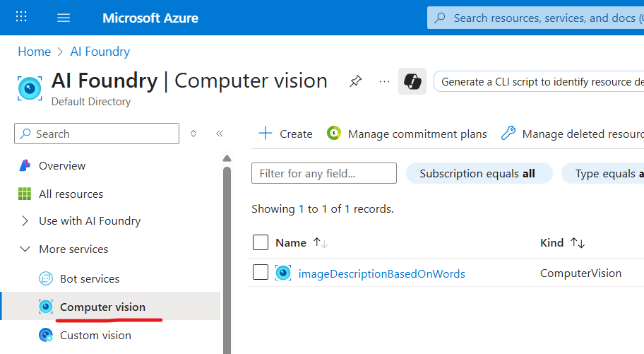This screenshot has width=644, height=354.
Task: Toggle the select-all header checkbox
Action: 261,242
